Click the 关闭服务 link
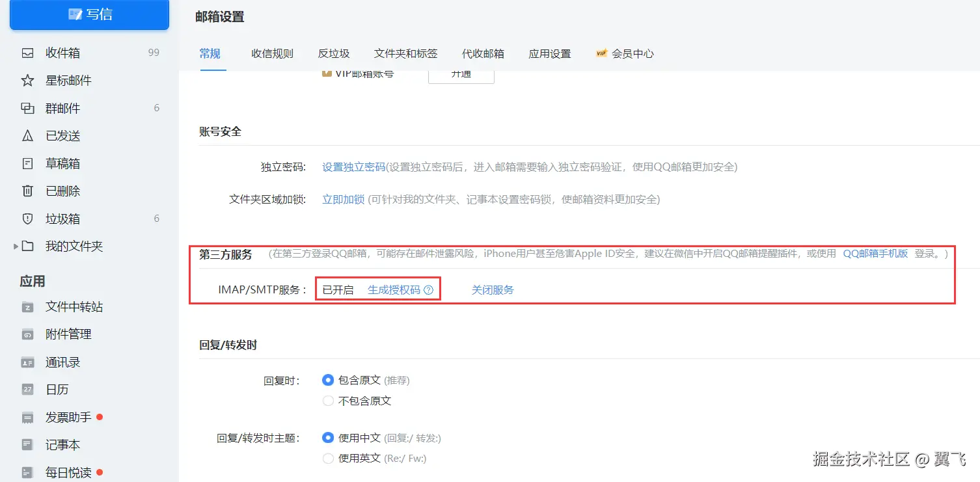The height and width of the screenshot is (482, 980). [x=493, y=290]
